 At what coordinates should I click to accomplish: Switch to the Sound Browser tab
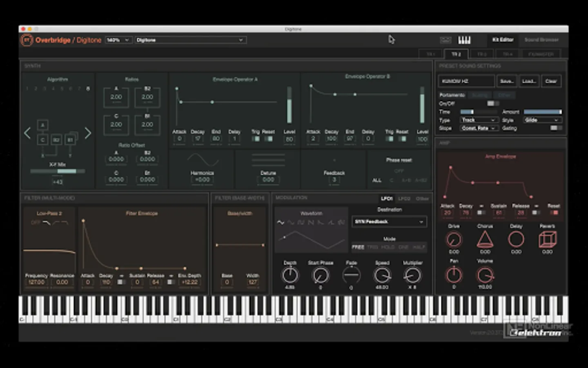(541, 40)
